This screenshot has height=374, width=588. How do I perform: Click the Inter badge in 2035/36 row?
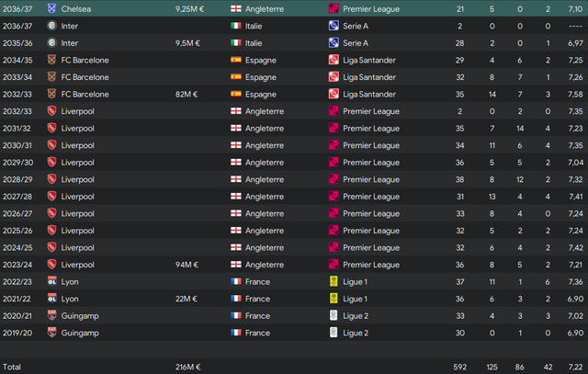coord(51,43)
